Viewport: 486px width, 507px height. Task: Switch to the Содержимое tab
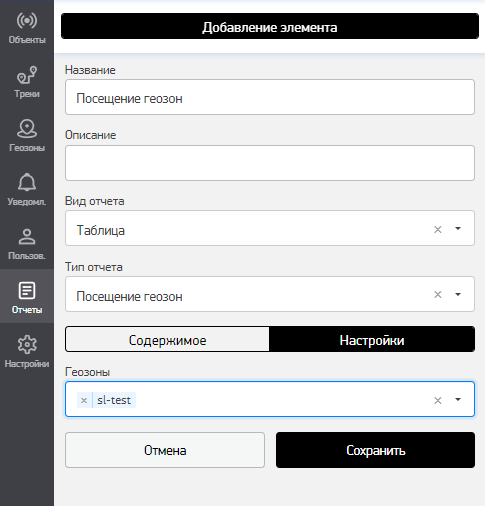pos(167,339)
